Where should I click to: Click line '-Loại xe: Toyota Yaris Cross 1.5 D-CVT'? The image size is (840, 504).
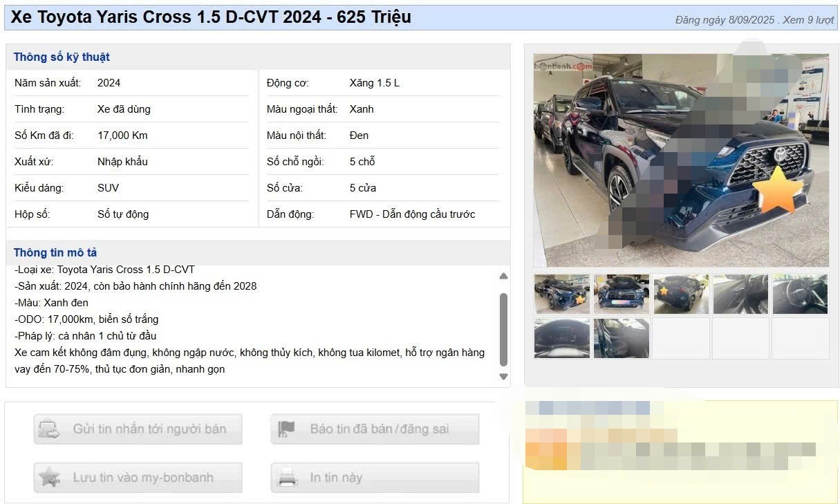104,270
